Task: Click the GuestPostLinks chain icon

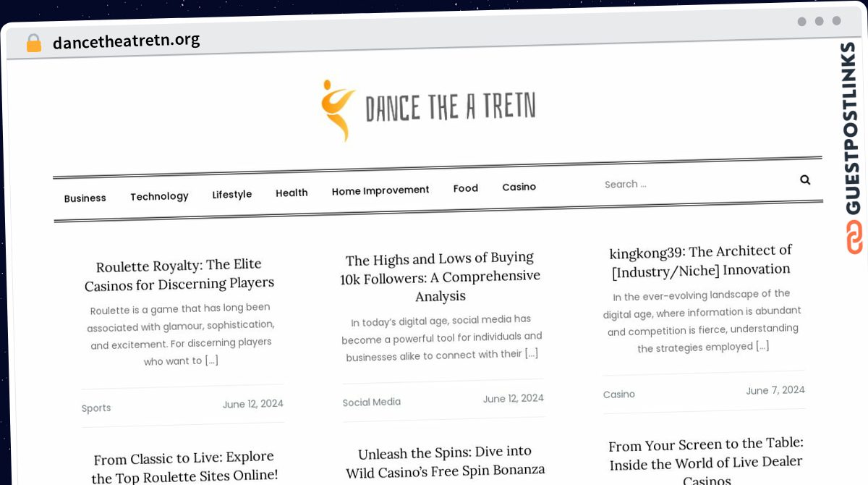Action: [854, 237]
